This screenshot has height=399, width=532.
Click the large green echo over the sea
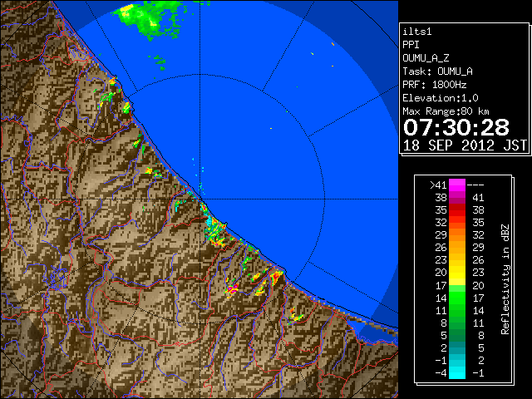coord(148,18)
